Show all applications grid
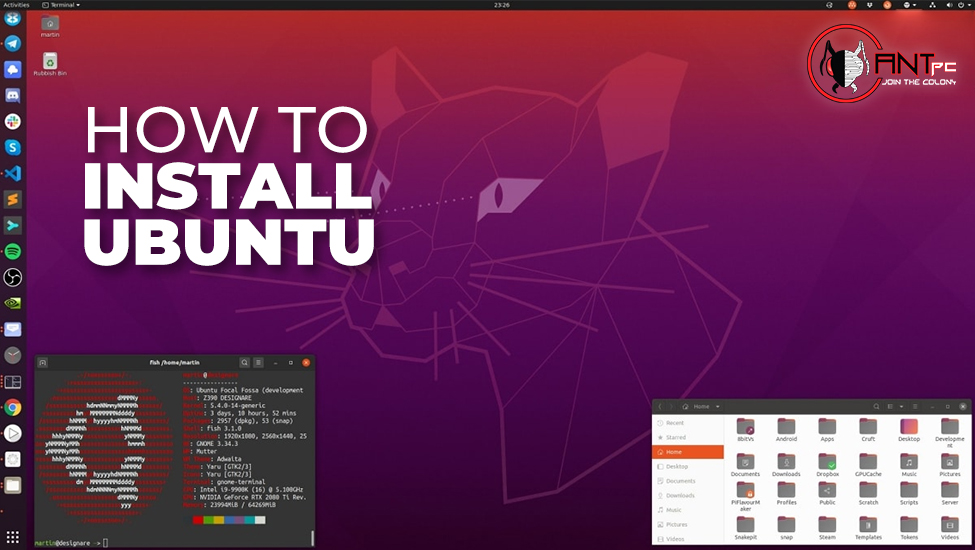The height and width of the screenshot is (550, 975). coord(12,536)
